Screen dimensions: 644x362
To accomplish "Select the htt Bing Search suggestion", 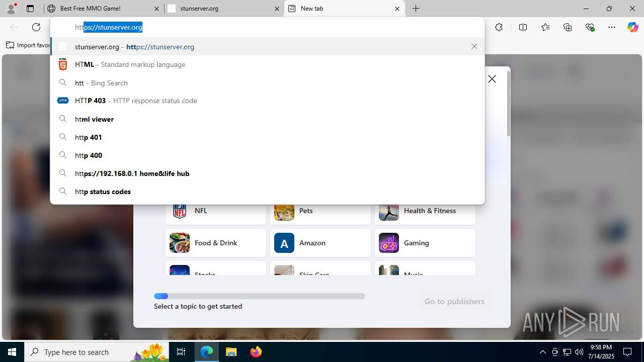I will pos(267,83).
